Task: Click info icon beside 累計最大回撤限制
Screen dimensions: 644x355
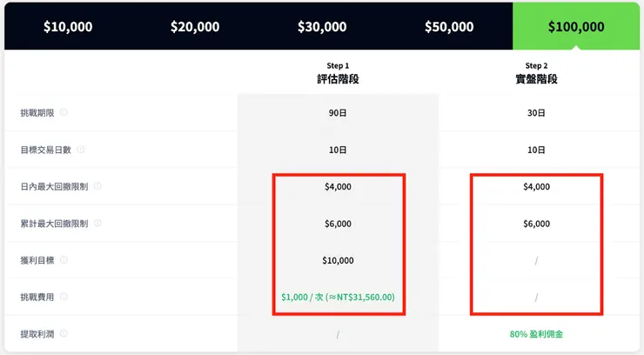Action: coord(97,224)
